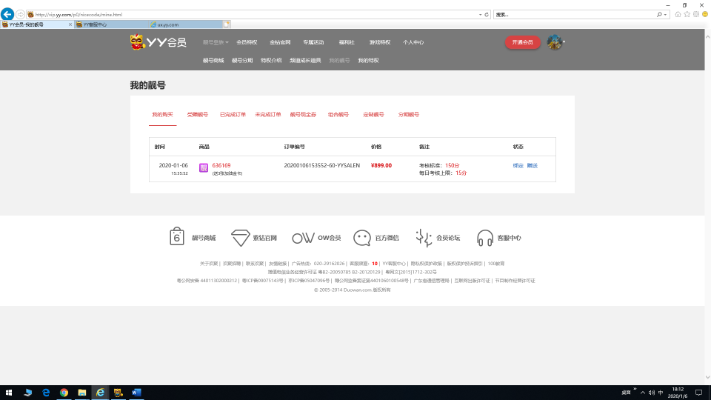The width and height of the screenshot is (711, 400).
Task: Expand the 靓号服务 dropdown menu
Action: pyautogui.click(x=216, y=43)
